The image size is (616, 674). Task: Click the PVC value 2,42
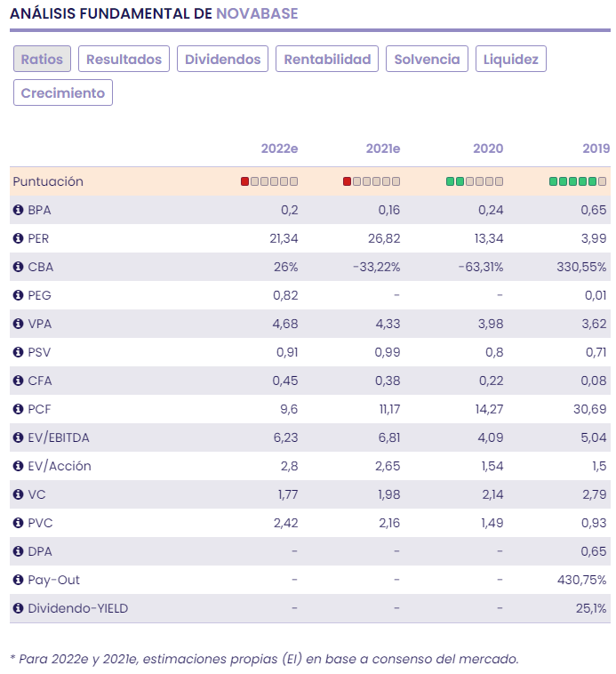285,523
